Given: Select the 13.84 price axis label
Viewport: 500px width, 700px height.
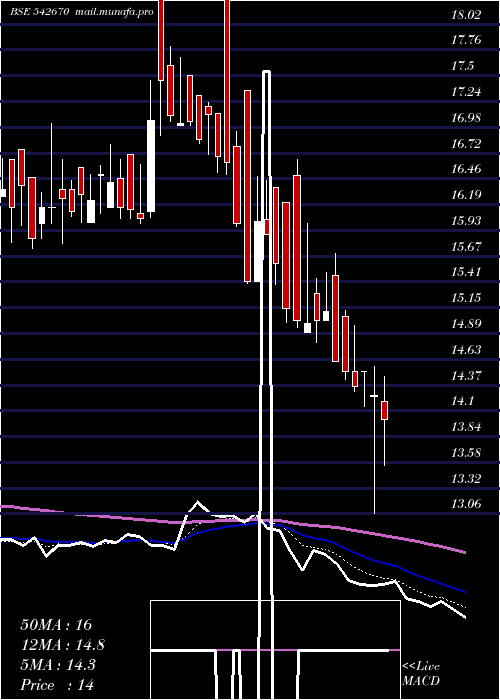Looking at the screenshot, I should tap(466, 427).
